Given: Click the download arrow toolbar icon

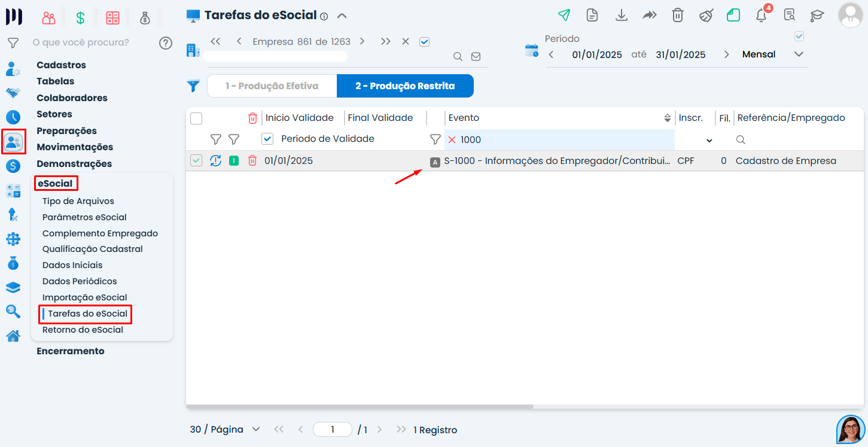Looking at the screenshot, I should pyautogui.click(x=622, y=15).
